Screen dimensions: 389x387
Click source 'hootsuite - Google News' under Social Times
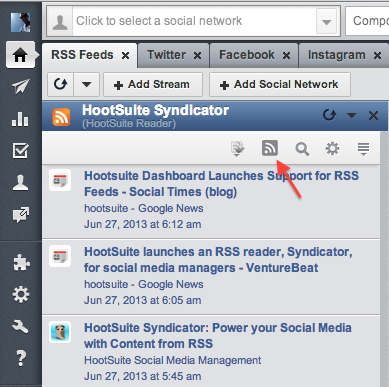[x=144, y=208]
